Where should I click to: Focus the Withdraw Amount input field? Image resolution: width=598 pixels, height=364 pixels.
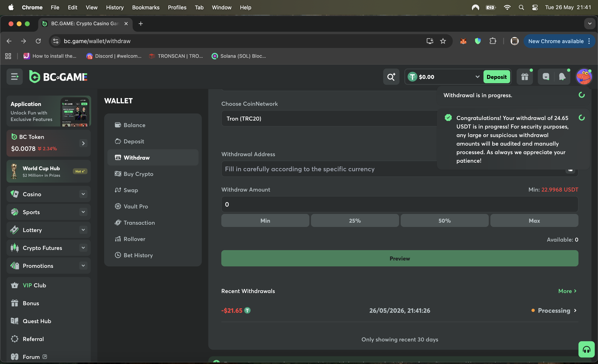pos(400,204)
